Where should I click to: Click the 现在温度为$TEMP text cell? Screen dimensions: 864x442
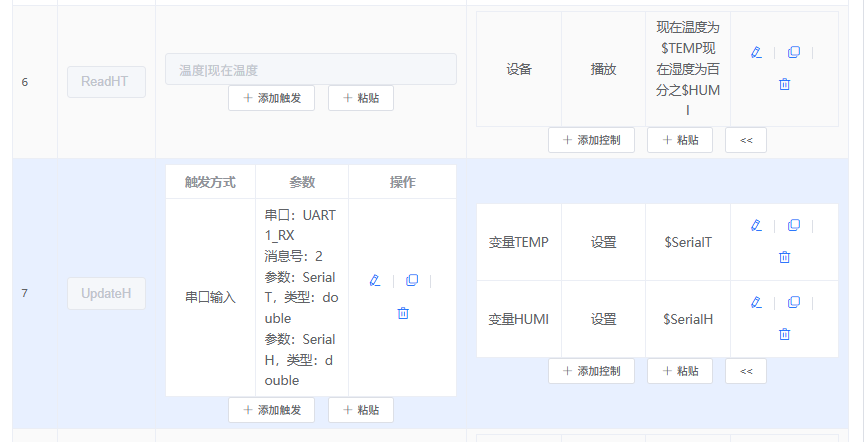coord(688,69)
